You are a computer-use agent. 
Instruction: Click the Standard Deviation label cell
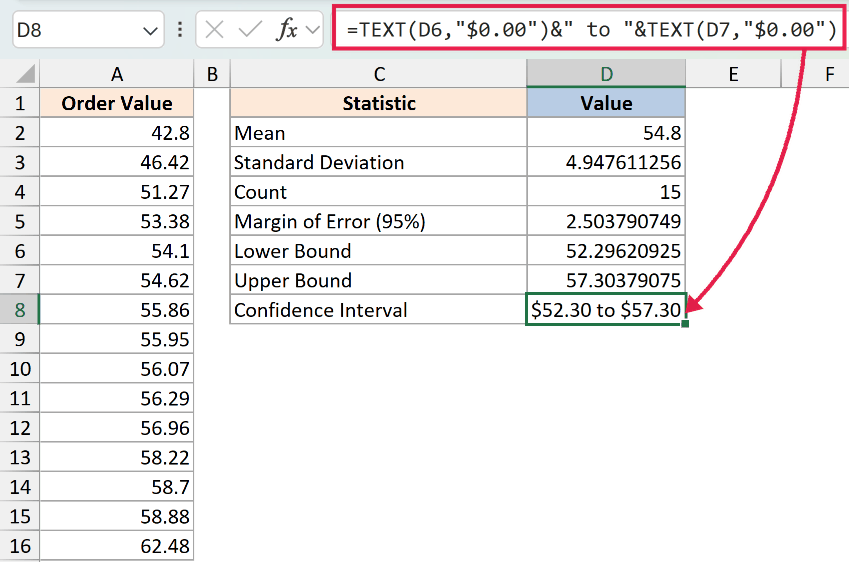378,162
